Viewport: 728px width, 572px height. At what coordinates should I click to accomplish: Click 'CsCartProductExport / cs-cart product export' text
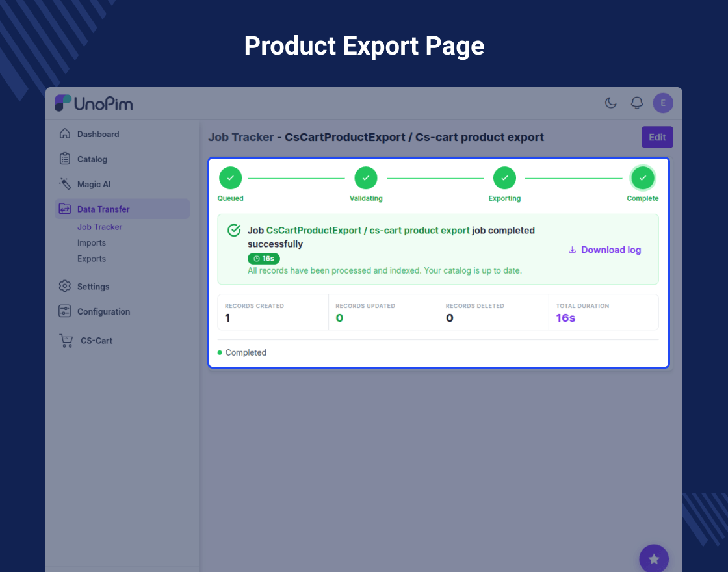click(x=368, y=230)
